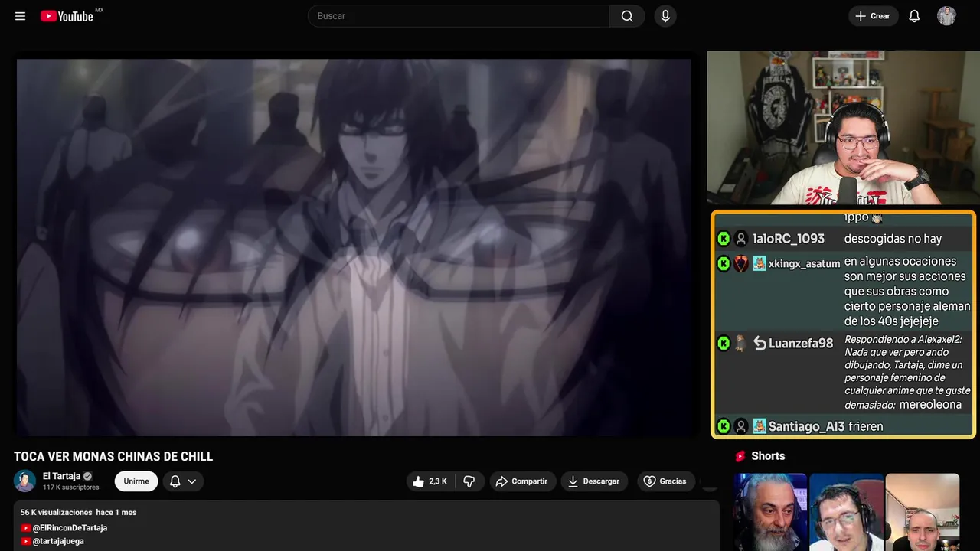Click the Buscar search field
The height and width of the screenshot is (551, 980).
pos(459,16)
